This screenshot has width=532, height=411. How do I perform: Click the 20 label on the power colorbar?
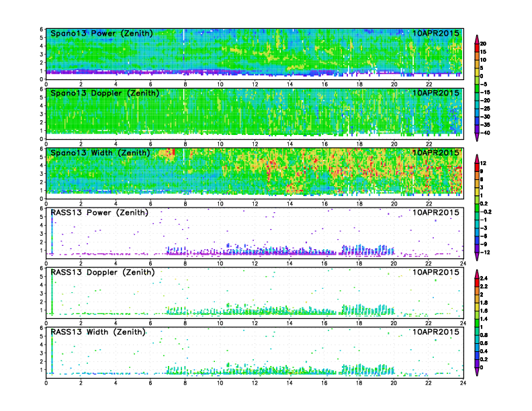click(x=483, y=44)
